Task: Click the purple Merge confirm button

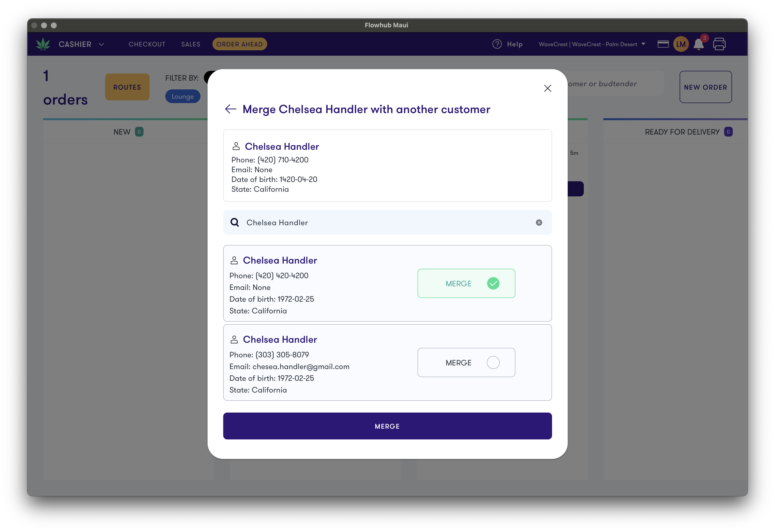Action: (x=387, y=426)
